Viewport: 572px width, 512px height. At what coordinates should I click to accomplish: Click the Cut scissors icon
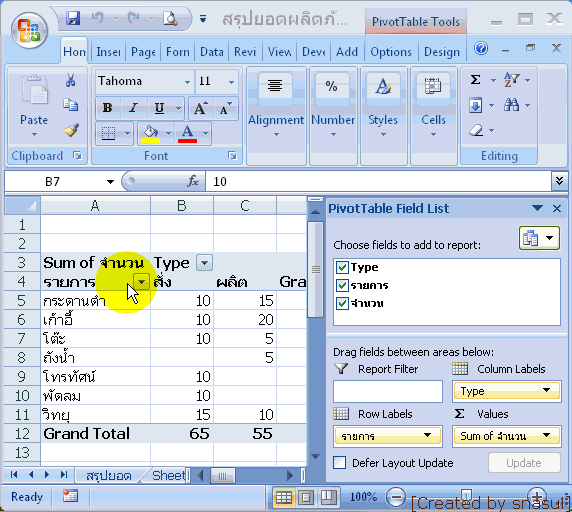tap(70, 80)
